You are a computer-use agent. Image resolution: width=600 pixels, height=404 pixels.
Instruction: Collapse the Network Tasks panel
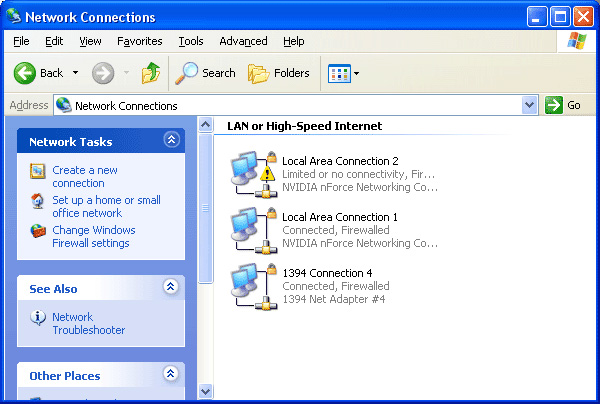tap(171, 141)
